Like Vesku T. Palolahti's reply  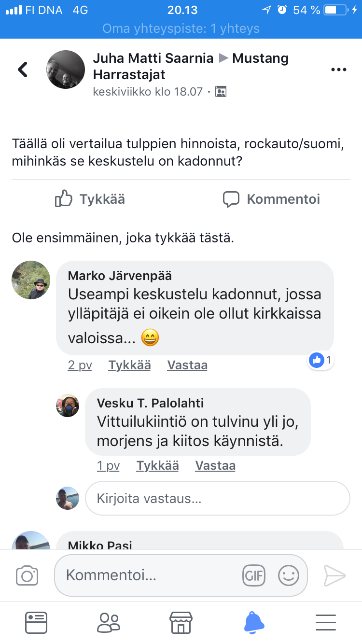(157, 466)
